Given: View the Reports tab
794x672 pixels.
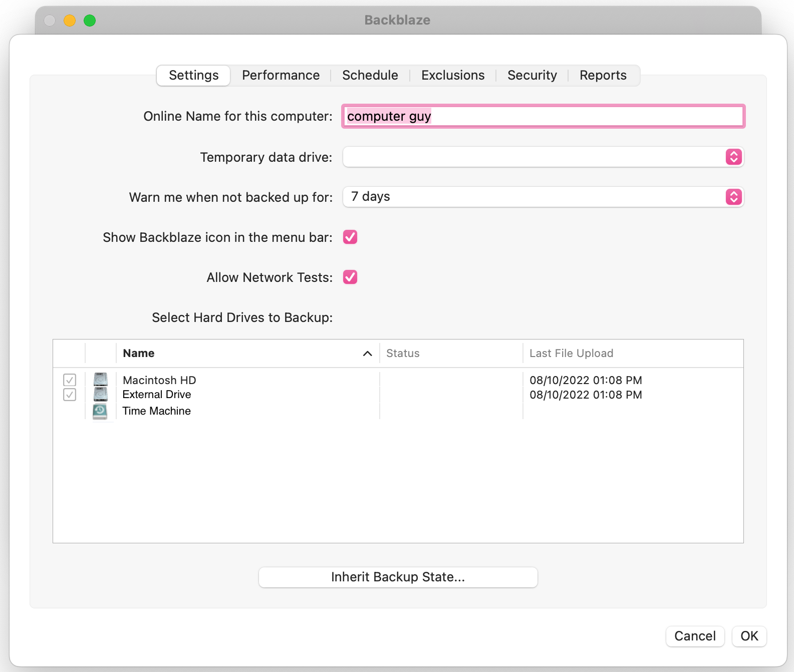Looking at the screenshot, I should coord(603,76).
